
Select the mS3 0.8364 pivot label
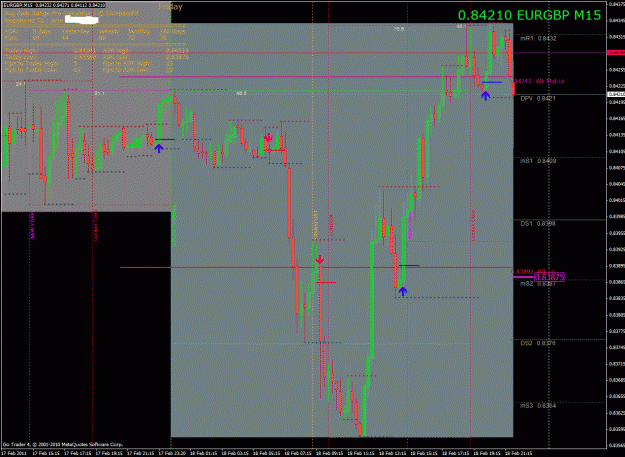[x=538, y=406]
